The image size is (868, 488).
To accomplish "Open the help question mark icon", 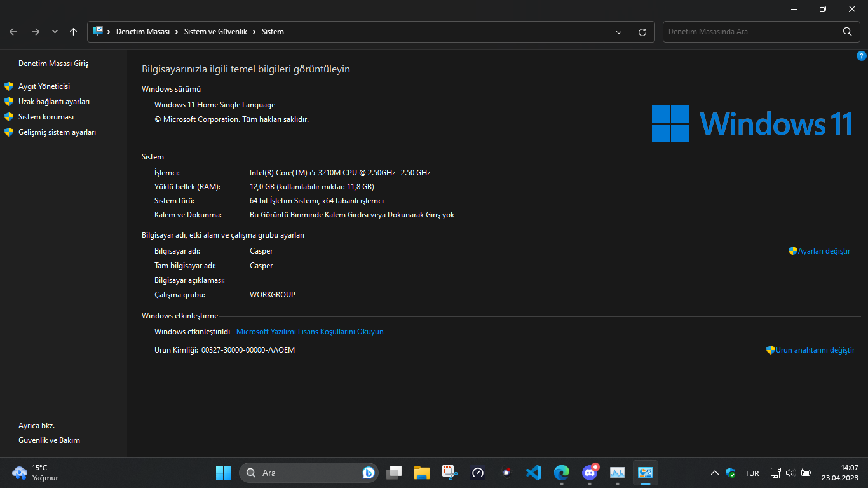I will pos(862,56).
